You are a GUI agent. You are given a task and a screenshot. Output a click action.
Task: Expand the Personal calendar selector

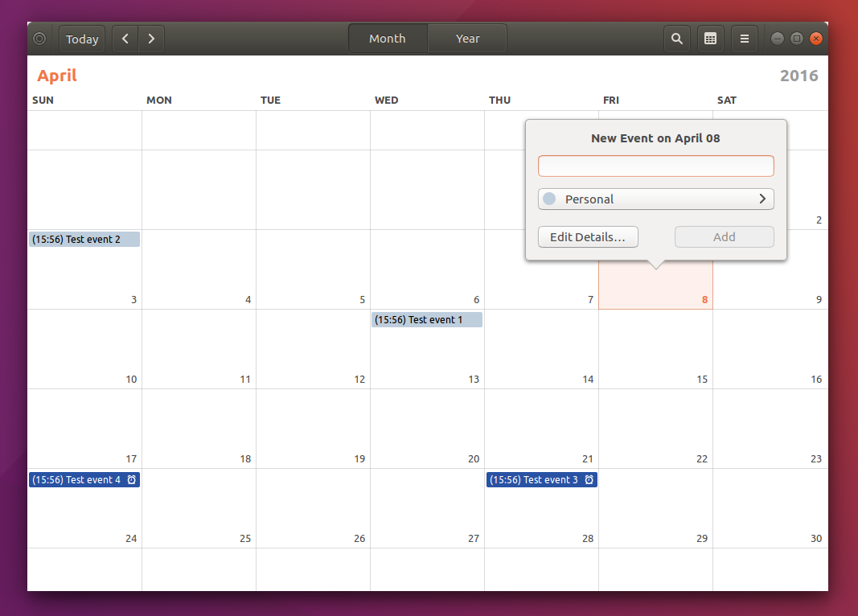coord(762,199)
